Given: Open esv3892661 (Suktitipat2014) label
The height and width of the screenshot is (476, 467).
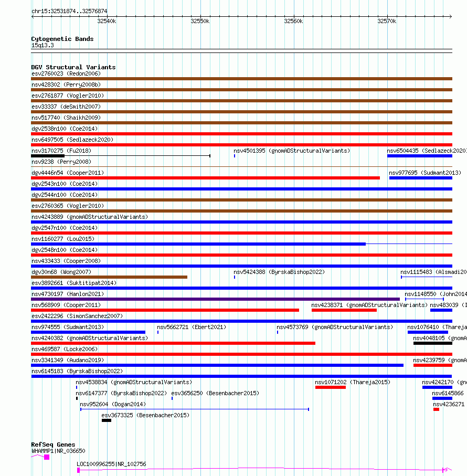Looking at the screenshot, I should 74,283.
